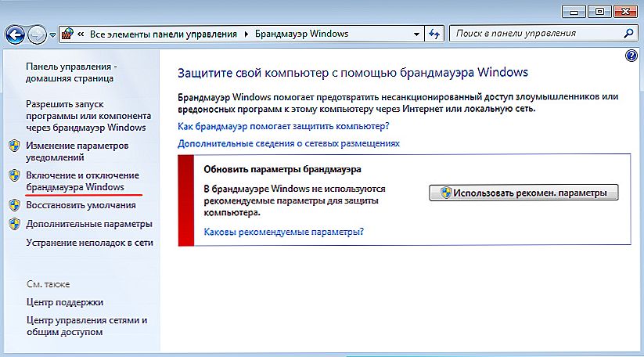The width and height of the screenshot is (644, 357).
Task: Open 'Центр управления сетями и общим доступом'
Action: [x=87, y=326]
